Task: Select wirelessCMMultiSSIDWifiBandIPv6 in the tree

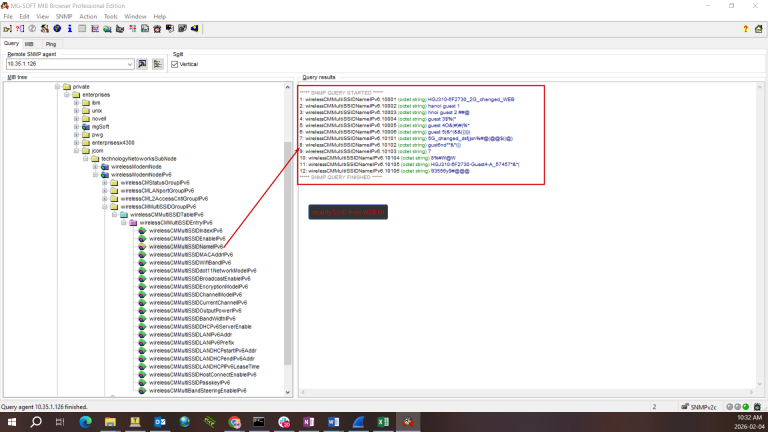Action: tap(190, 263)
